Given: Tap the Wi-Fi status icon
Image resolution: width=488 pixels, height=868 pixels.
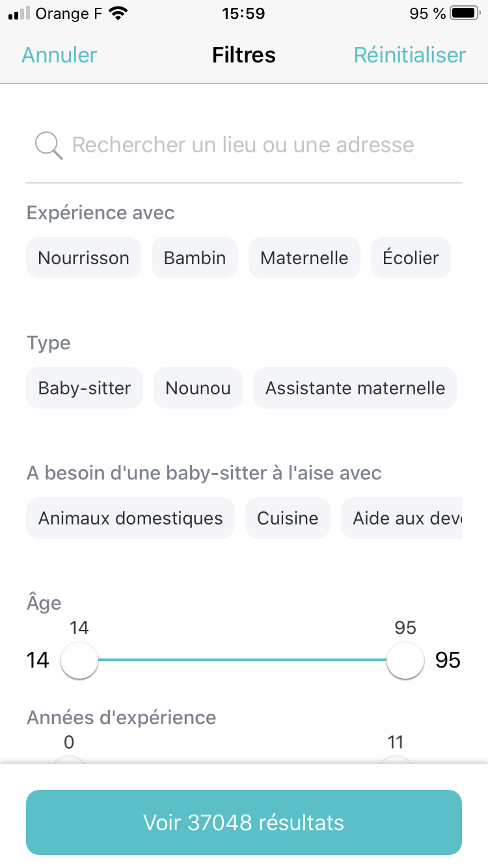Looking at the screenshot, I should (118, 14).
